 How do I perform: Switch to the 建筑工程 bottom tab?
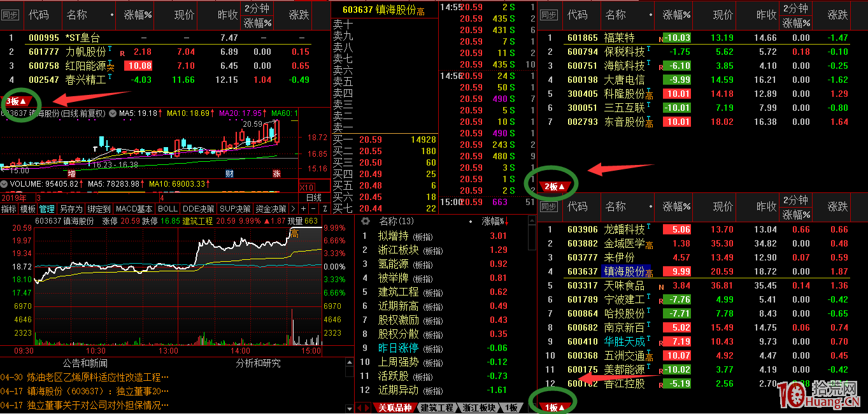tap(437, 408)
